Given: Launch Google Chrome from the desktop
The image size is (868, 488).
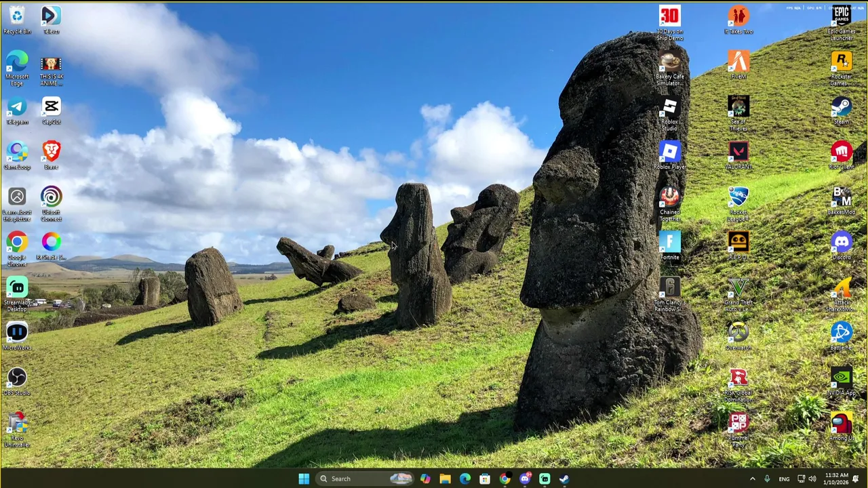Looking at the screenshot, I should coord(17,249).
